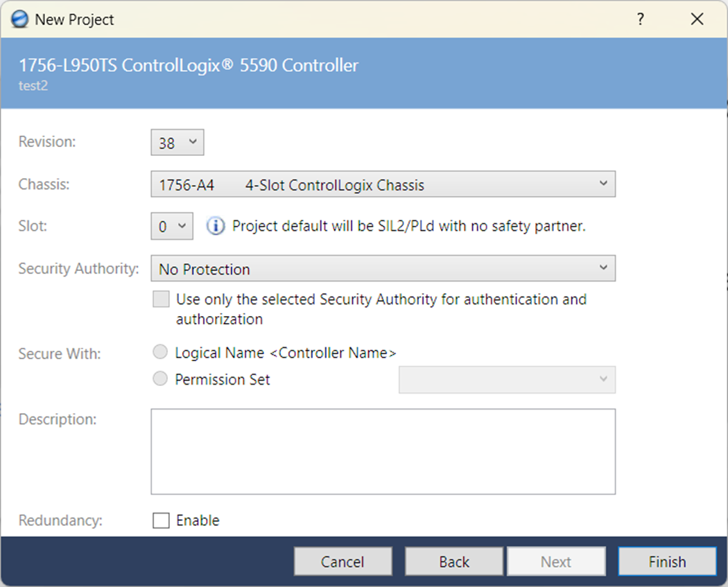Image resolution: width=728 pixels, height=587 pixels.
Task: Cancel the new project creation
Action: tap(343, 561)
